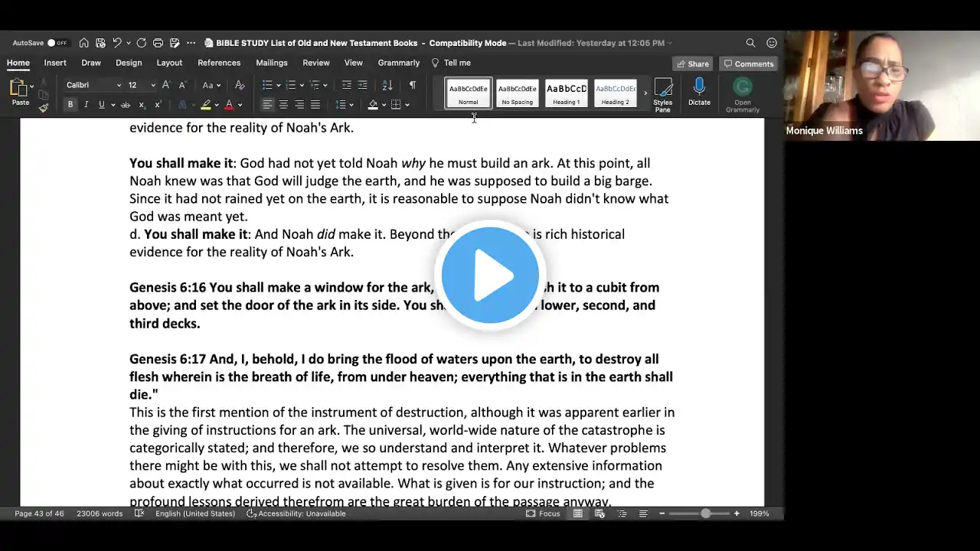Toggle Italic formatting

pos(86,105)
